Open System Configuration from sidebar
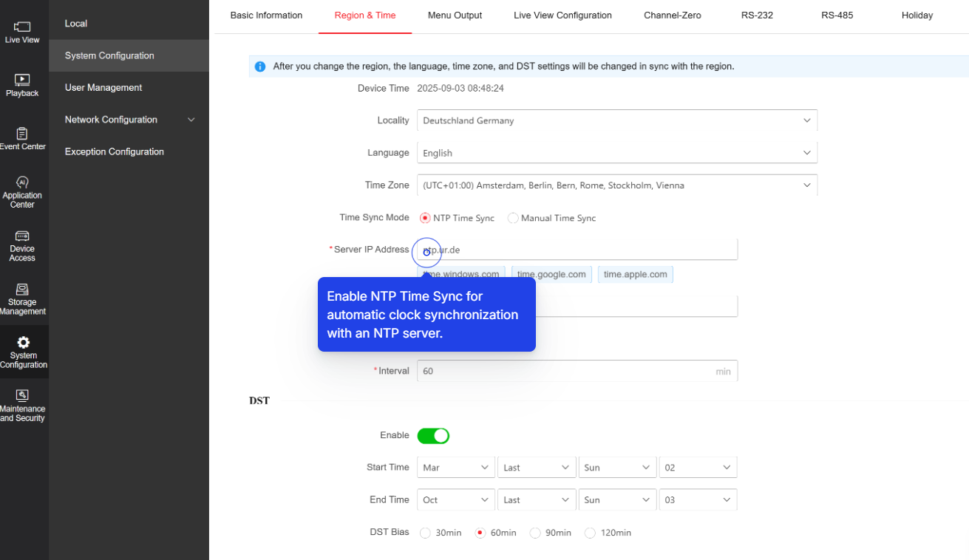This screenshot has height=560, width=969. point(22,352)
